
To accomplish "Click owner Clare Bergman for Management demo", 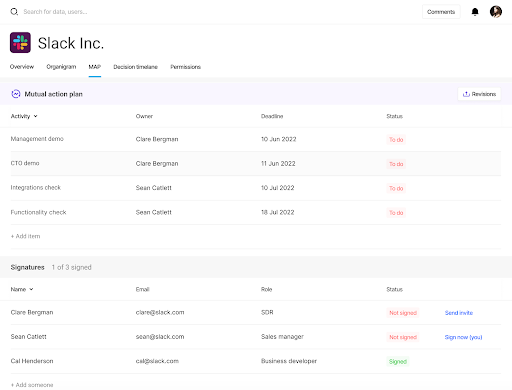I will 157,139.
